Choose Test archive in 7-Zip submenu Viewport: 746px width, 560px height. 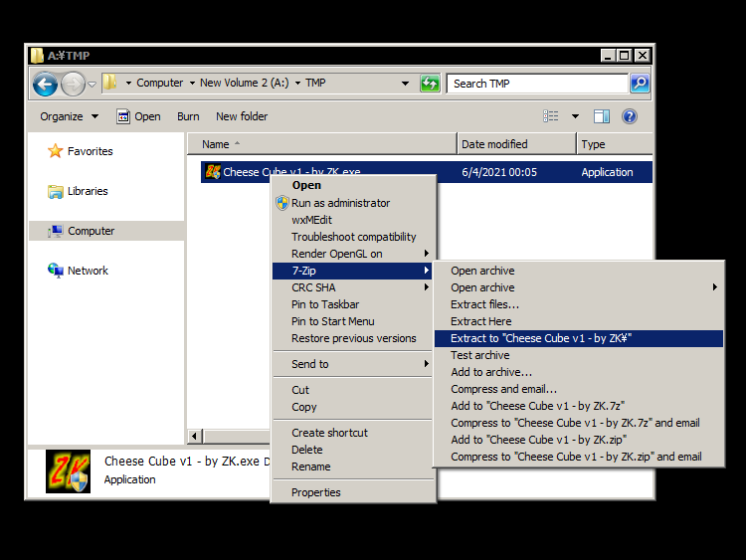[579, 355]
